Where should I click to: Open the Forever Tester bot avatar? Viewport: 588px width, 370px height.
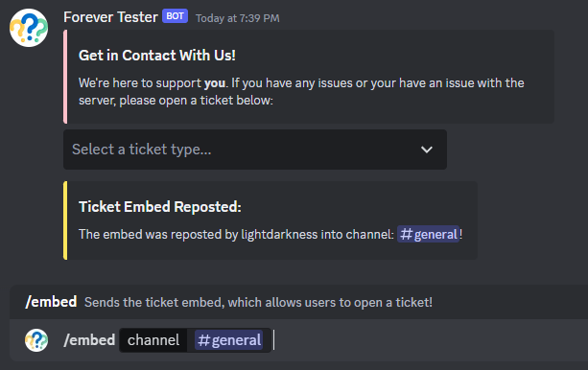coord(29,28)
